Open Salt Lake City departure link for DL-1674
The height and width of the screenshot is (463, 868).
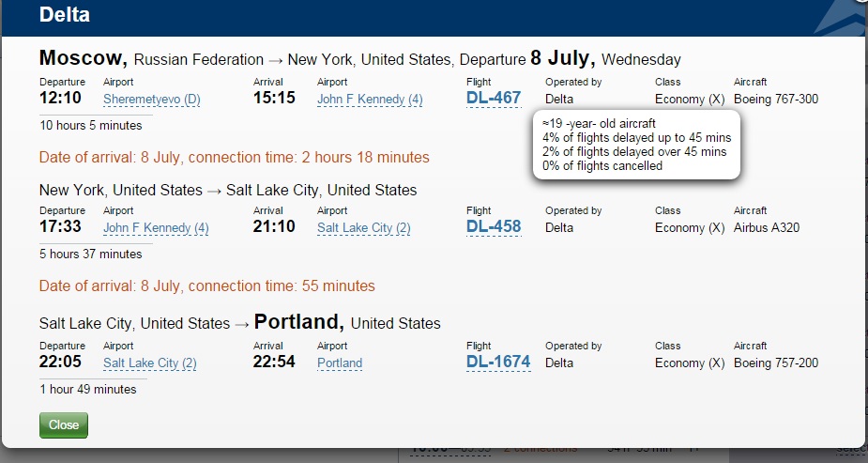(x=149, y=363)
